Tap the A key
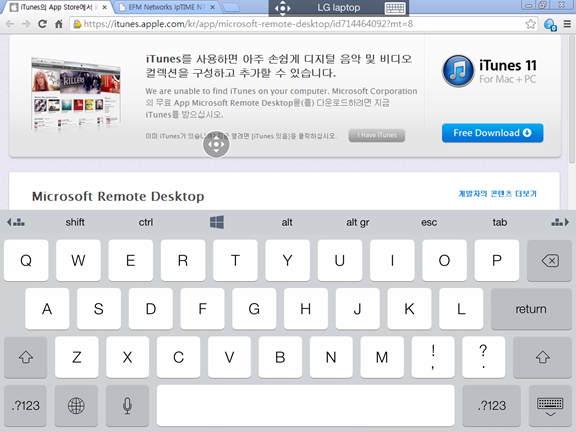The height and width of the screenshot is (432, 576). [x=47, y=309]
